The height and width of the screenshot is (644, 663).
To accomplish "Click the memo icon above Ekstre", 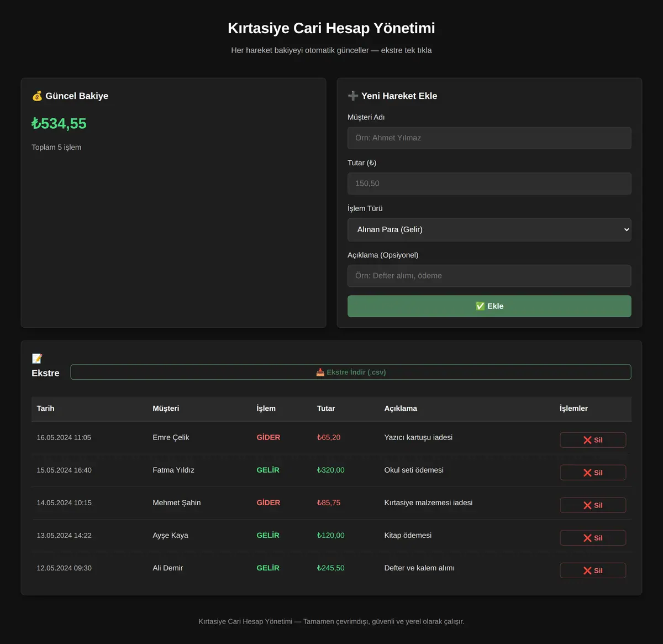I will 37,359.
